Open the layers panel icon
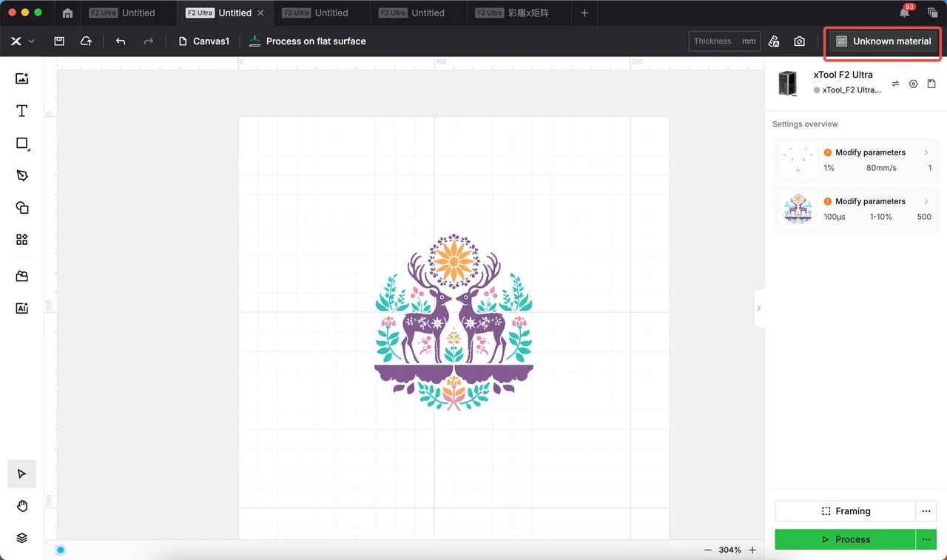Viewport: 947px width, 560px height. [x=22, y=538]
